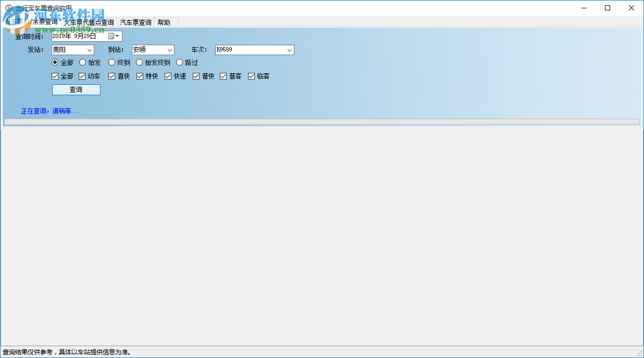Select the 始发终到 radio button
This screenshot has width=644, height=358.
(139, 62)
